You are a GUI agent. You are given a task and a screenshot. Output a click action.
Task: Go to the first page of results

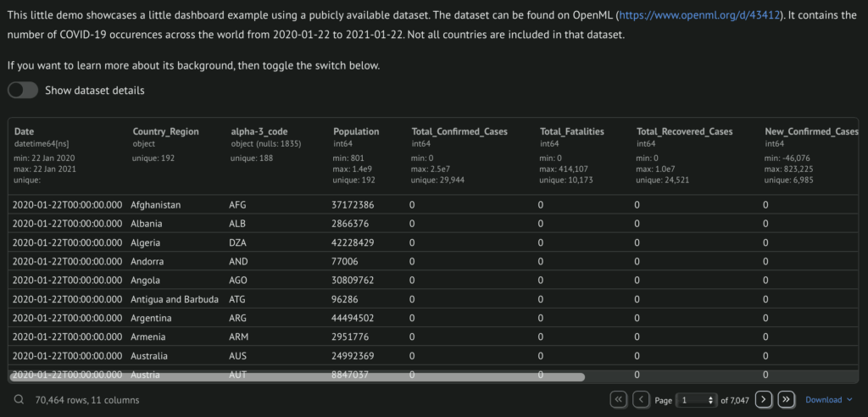click(x=619, y=399)
